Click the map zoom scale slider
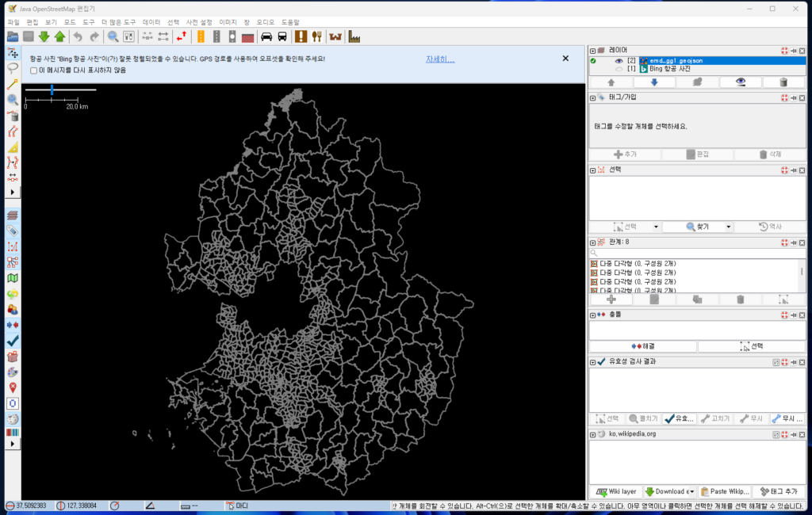Screen dimensions: 812x515 (52, 90)
